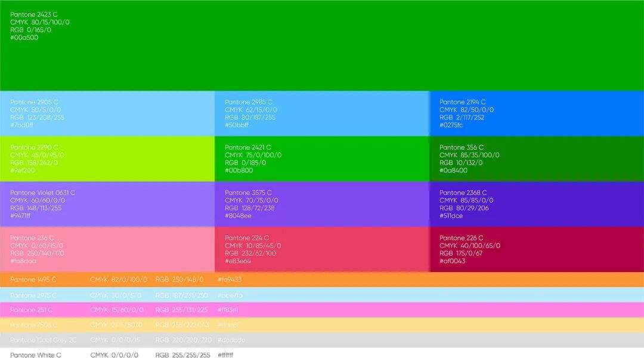Click the text "CMYK 15/60/0/0"
This screenshot has height=358, width=644.
(x=117, y=310)
